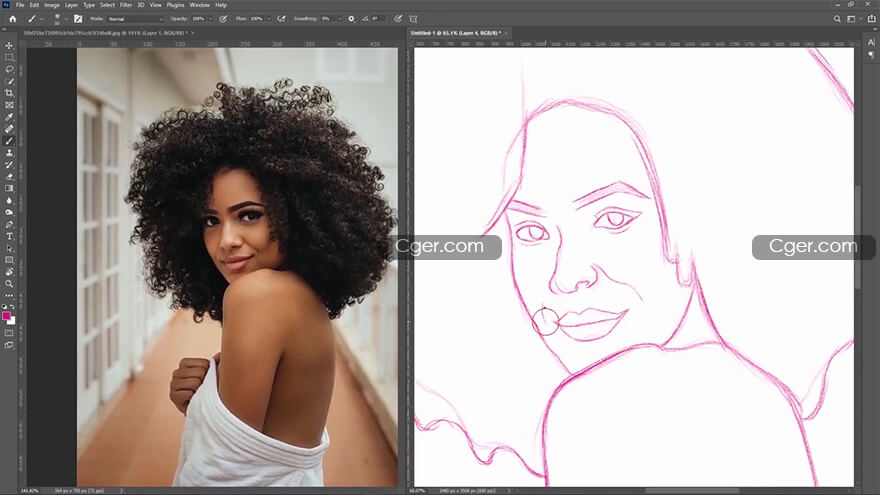Open symmetry paint options
This screenshot has height=495, width=880.
pyautogui.click(x=414, y=19)
